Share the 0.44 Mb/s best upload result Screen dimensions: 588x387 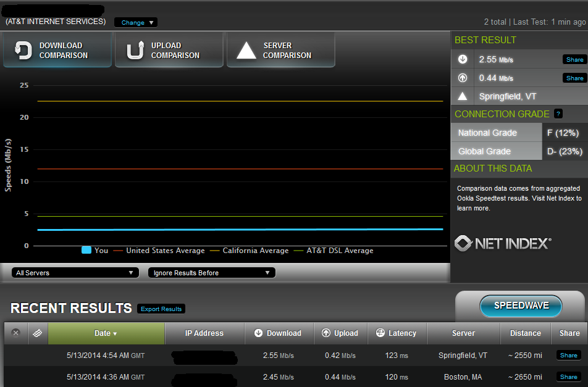click(574, 78)
